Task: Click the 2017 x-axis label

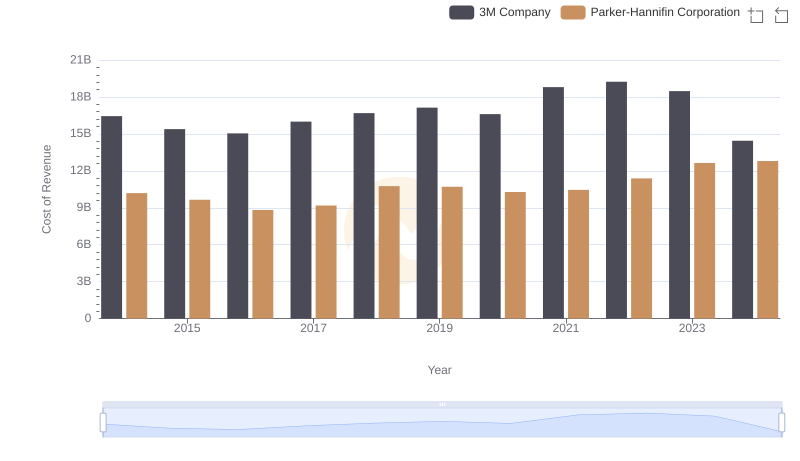Action: [x=313, y=328]
